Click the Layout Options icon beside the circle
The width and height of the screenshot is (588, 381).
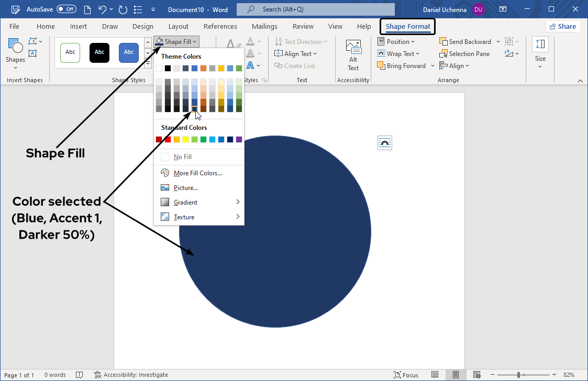385,143
